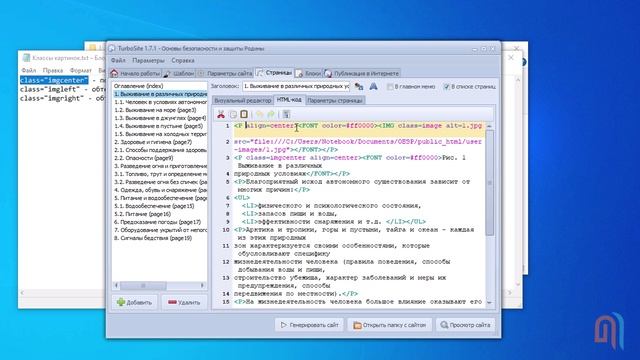The image size is (640, 360).
Task: Click the Cut scissors icon in HTML toolbar
Action: [x=221, y=114]
